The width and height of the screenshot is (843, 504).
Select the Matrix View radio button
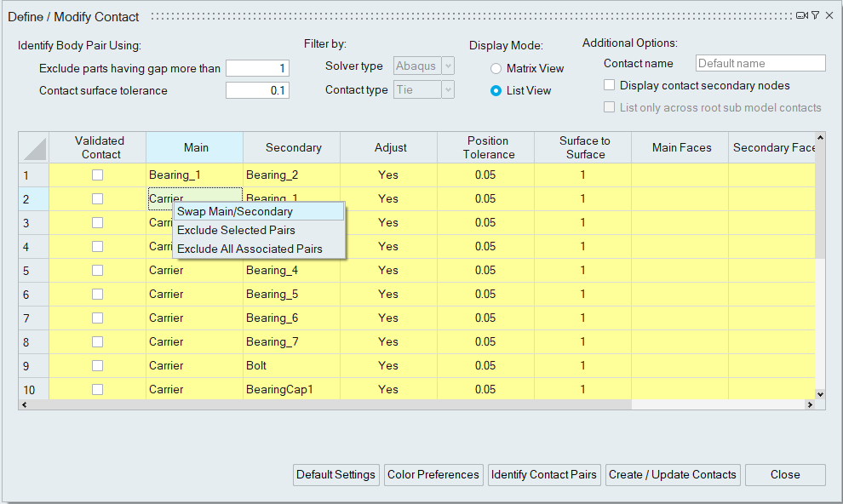tap(496, 69)
